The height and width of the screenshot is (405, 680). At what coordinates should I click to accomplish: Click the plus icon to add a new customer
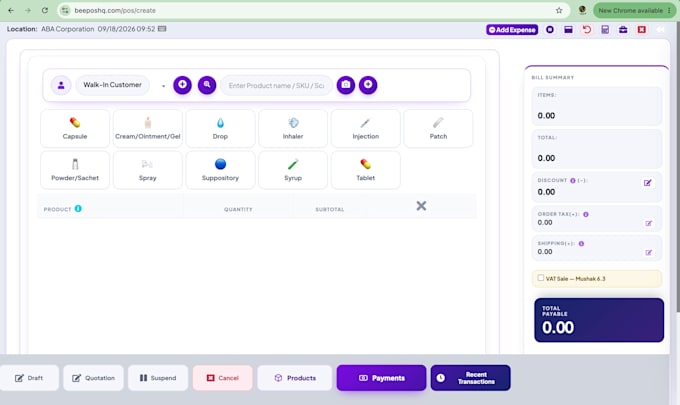click(183, 85)
